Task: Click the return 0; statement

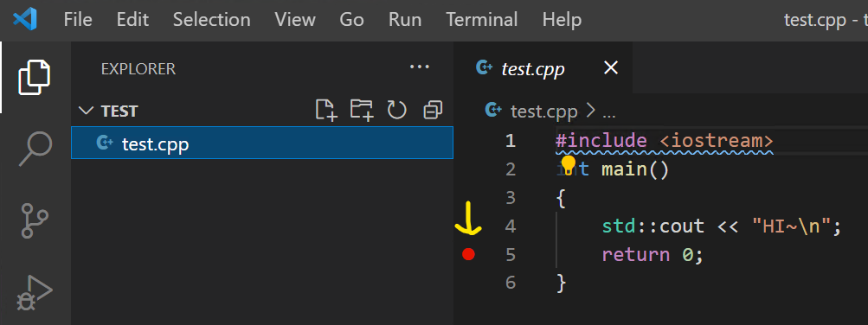Action: (653, 254)
